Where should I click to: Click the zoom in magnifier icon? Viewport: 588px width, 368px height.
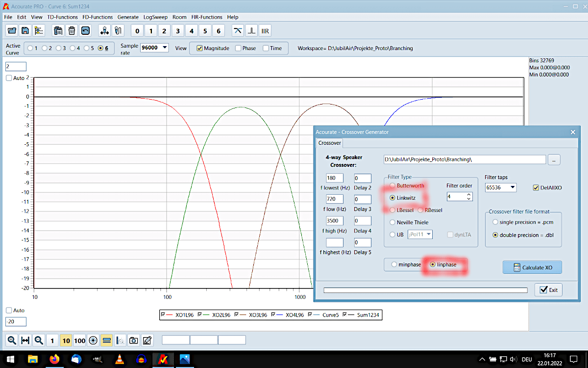12,341
